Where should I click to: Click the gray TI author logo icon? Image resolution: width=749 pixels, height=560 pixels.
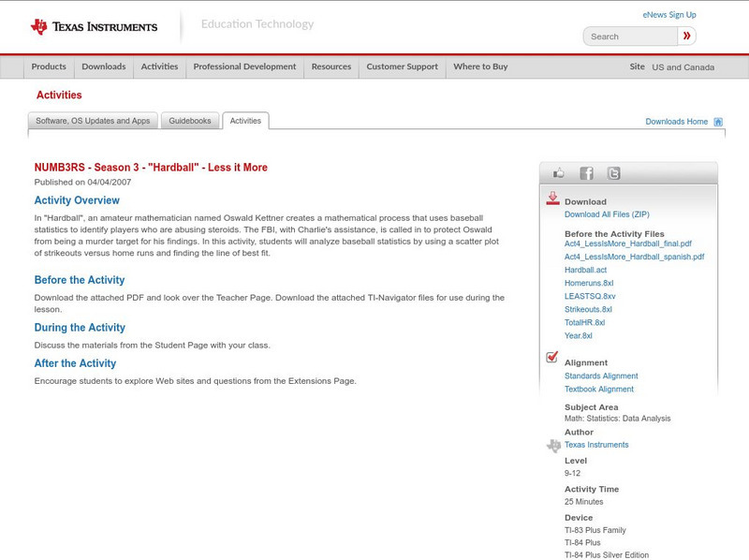[553, 446]
